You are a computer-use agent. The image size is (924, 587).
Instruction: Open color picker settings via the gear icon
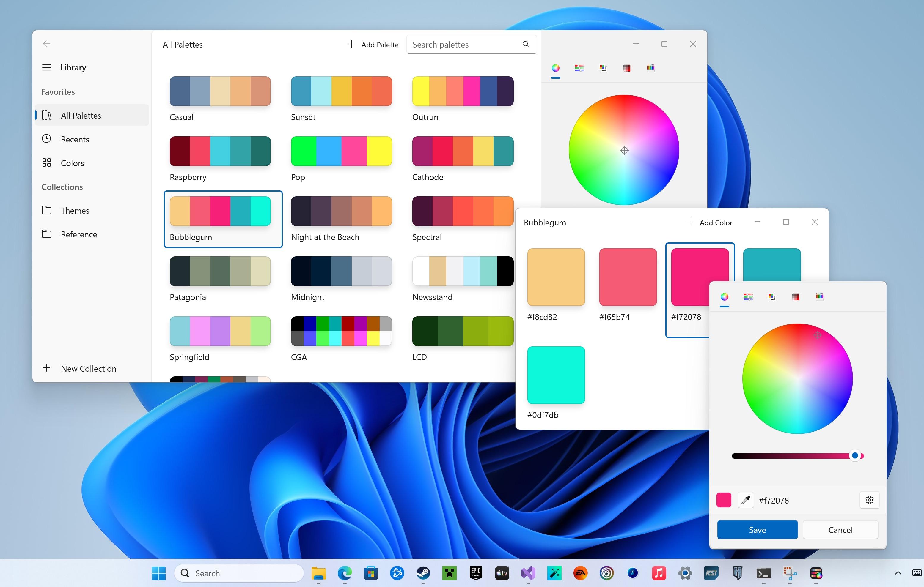(x=869, y=500)
